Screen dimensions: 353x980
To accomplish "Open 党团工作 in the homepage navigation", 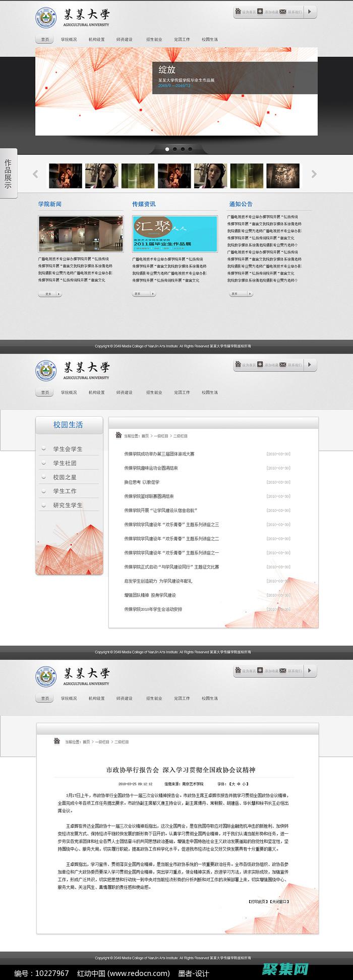I will tap(182, 39).
